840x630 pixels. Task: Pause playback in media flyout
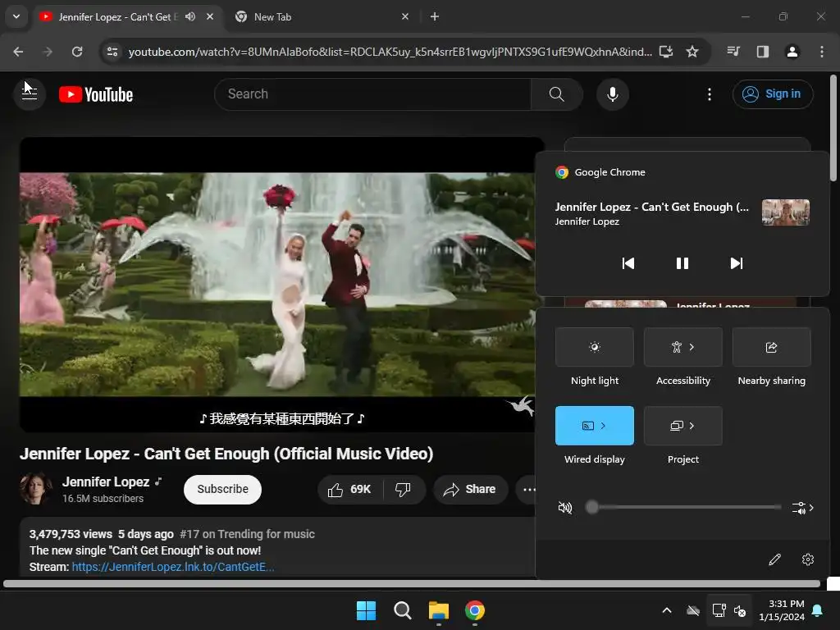pyautogui.click(x=682, y=263)
